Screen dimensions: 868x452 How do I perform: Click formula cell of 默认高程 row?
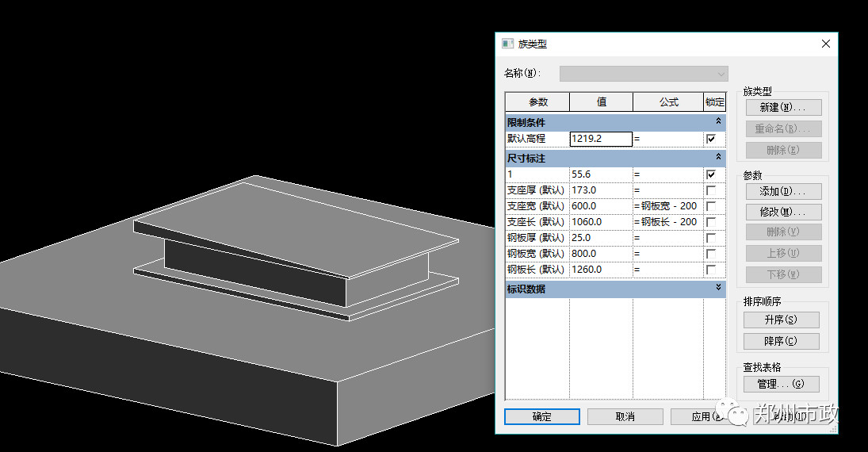pos(668,139)
